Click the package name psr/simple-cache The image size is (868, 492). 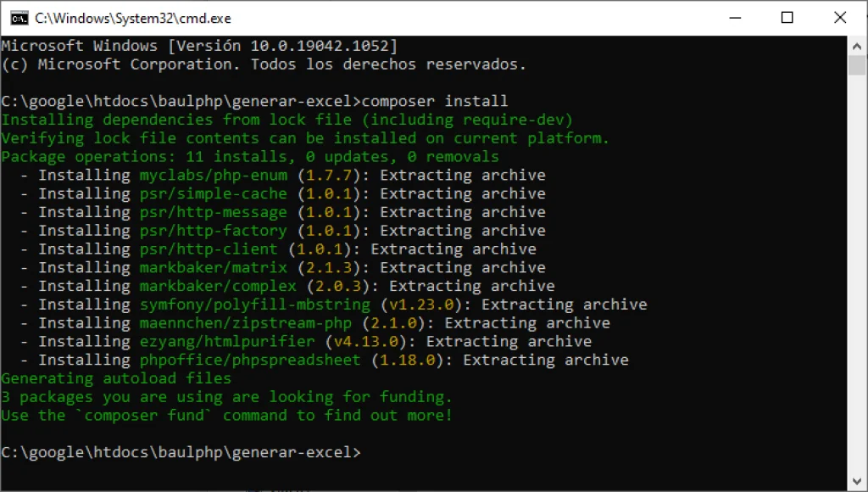click(x=213, y=193)
